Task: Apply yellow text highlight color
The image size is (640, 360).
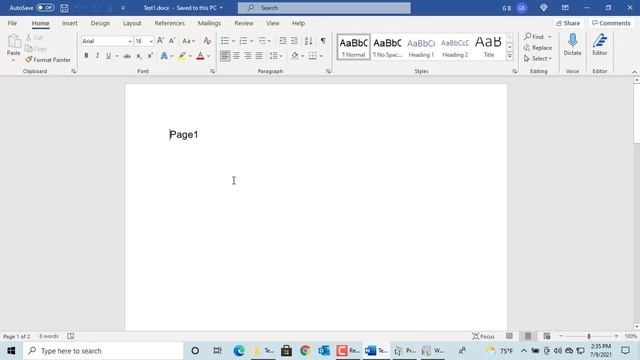Action: point(182,56)
